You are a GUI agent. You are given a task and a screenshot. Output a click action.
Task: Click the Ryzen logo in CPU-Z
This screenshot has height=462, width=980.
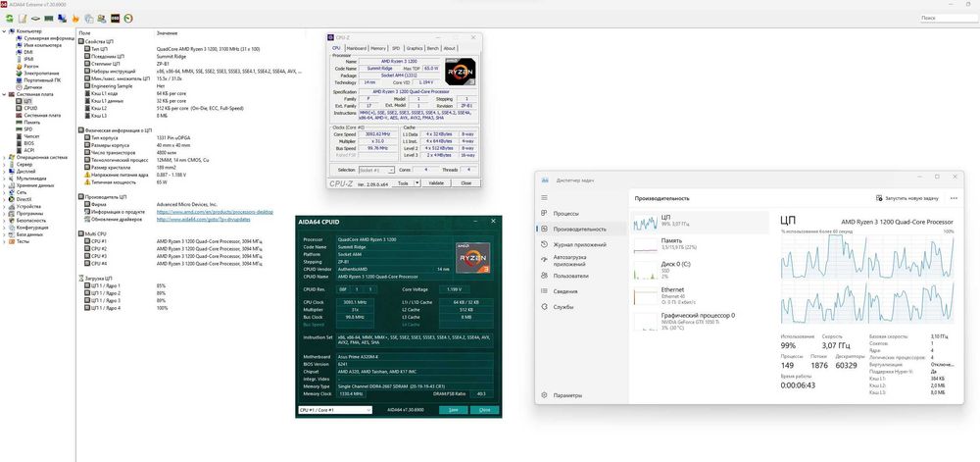tap(460, 70)
